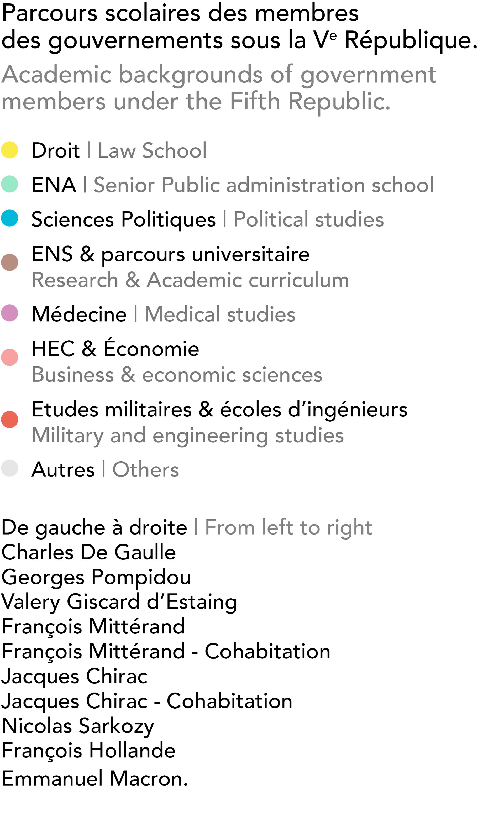Image resolution: width=504 pixels, height=817 pixels.
Task: Click the light gray Autres dot
Action: (x=9, y=468)
